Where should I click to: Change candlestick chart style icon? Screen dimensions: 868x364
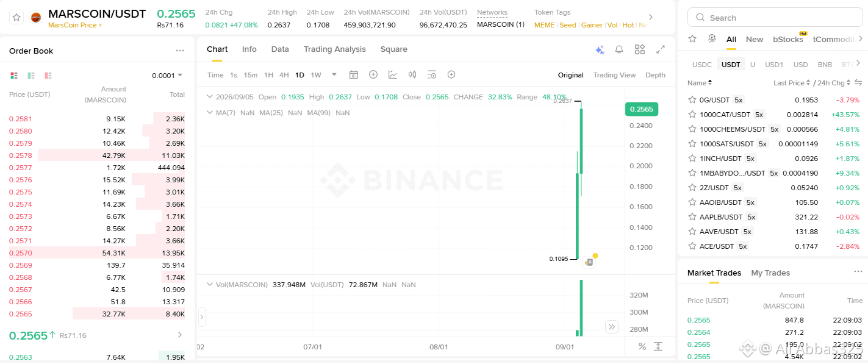pyautogui.click(x=412, y=74)
